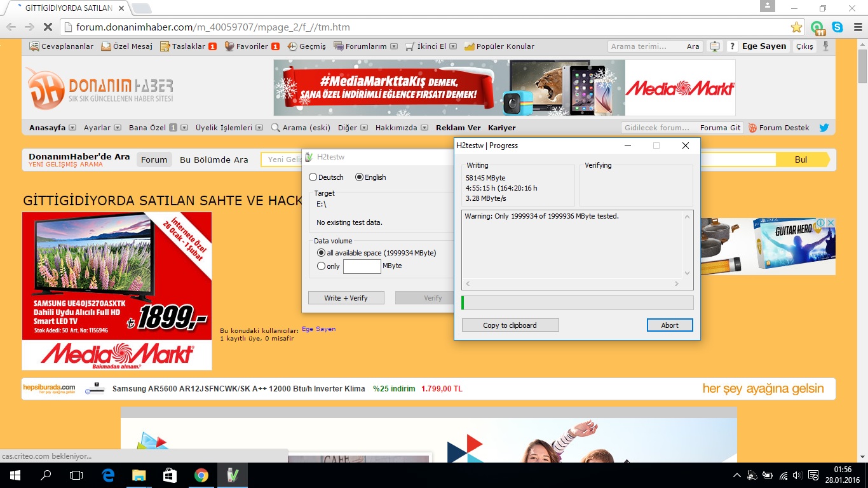Open the Ege Sayen profile link below ad

point(318,329)
